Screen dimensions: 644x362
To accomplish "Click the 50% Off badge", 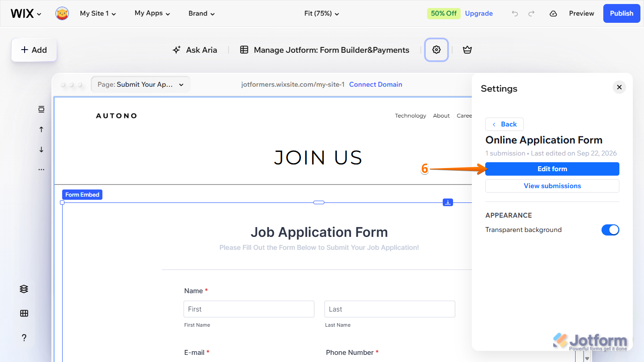I will click(444, 13).
